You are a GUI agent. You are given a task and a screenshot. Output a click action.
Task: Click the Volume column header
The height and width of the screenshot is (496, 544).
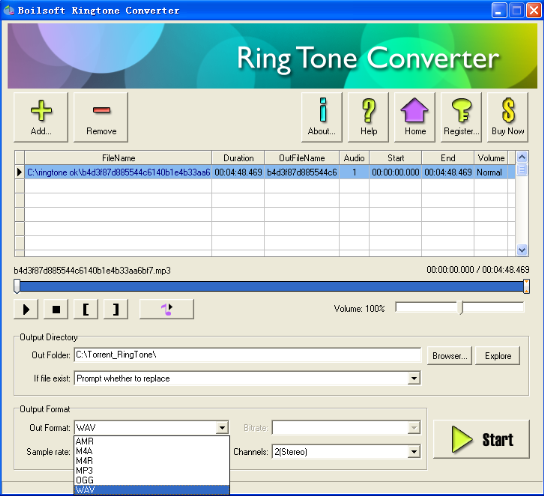pos(491,158)
